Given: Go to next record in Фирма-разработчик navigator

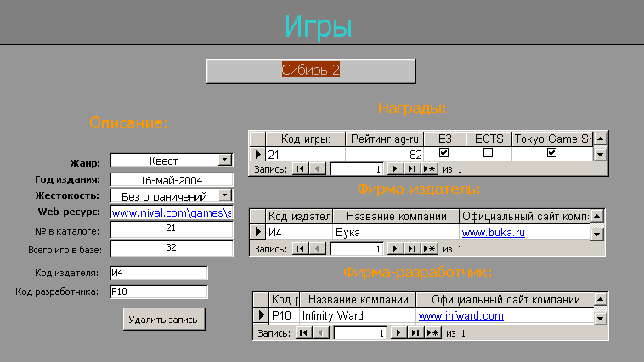Looking at the screenshot, I should [398, 333].
